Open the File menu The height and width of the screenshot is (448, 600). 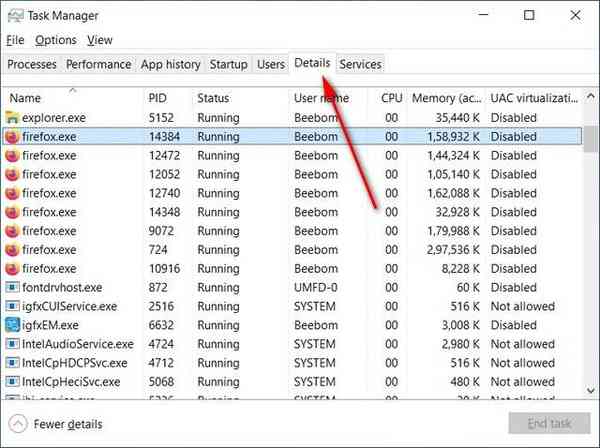coord(15,40)
